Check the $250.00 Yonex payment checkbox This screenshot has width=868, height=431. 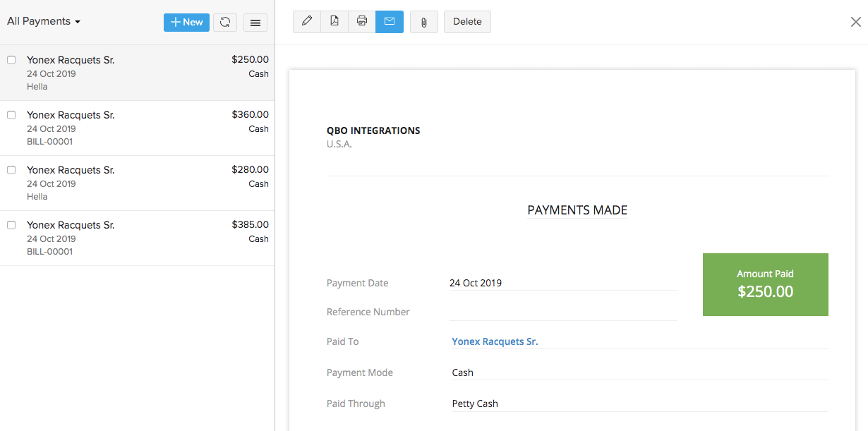click(11, 60)
